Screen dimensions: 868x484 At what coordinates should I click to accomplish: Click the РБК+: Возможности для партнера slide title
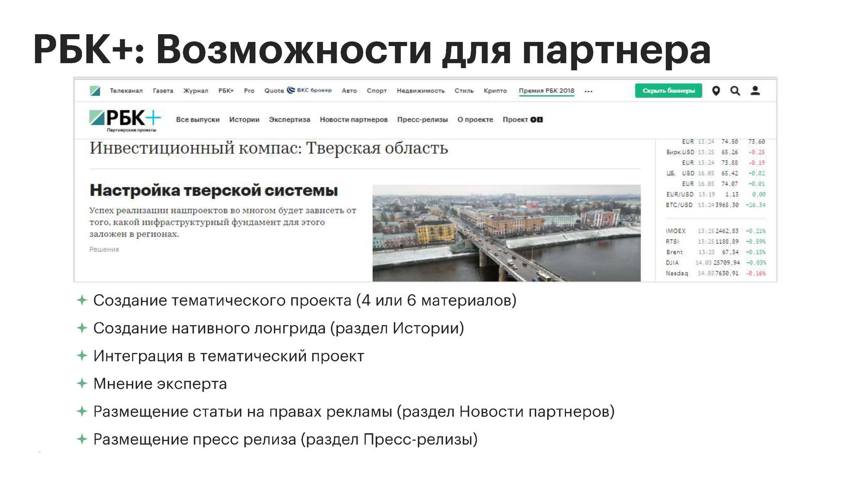tap(372, 50)
